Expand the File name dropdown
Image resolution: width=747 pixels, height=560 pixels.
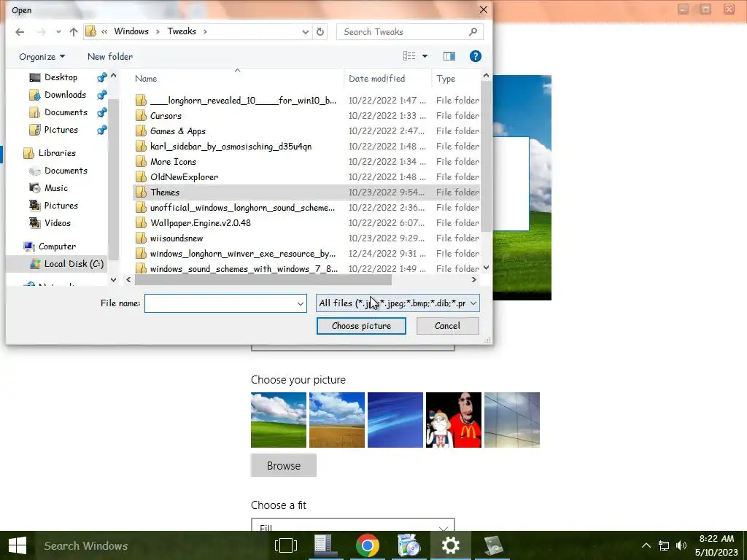coord(301,303)
